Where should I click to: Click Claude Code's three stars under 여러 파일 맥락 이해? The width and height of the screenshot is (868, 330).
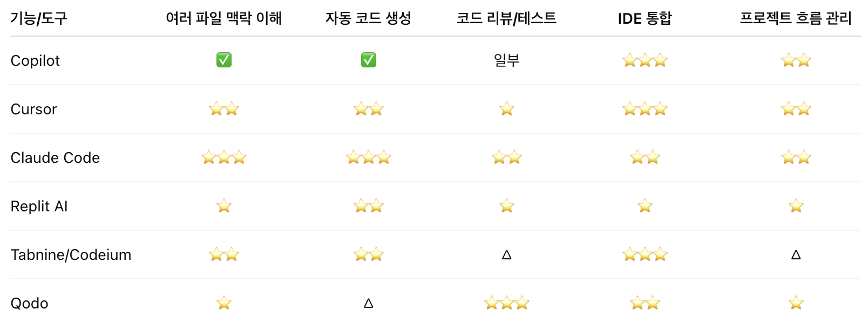(224, 157)
